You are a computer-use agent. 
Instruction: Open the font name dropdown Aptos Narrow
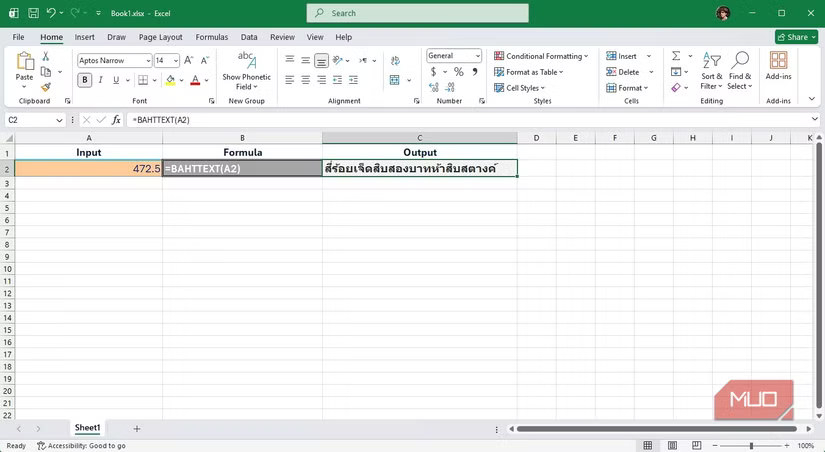[115, 61]
